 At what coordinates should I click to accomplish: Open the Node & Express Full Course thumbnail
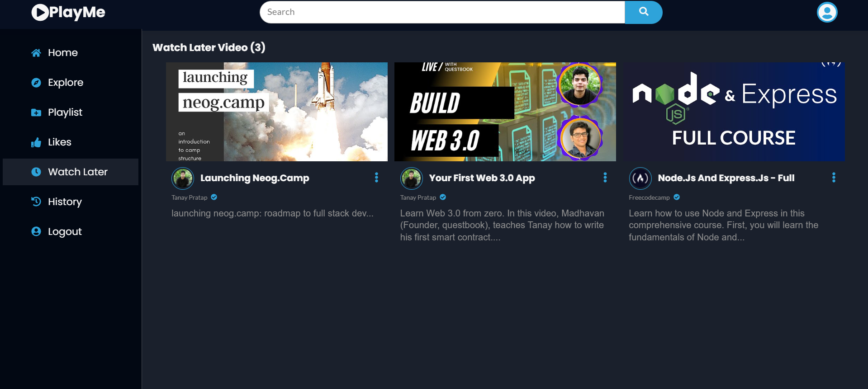(x=734, y=112)
